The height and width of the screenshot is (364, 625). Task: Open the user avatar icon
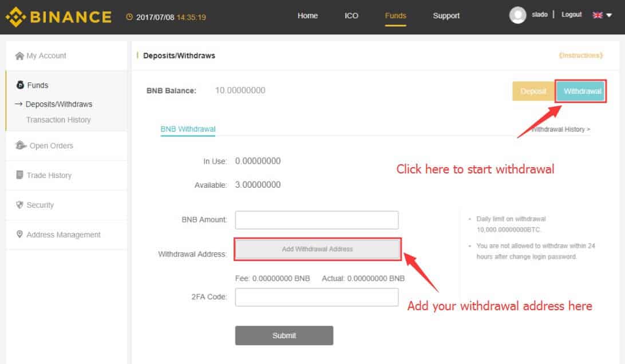(x=517, y=15)
